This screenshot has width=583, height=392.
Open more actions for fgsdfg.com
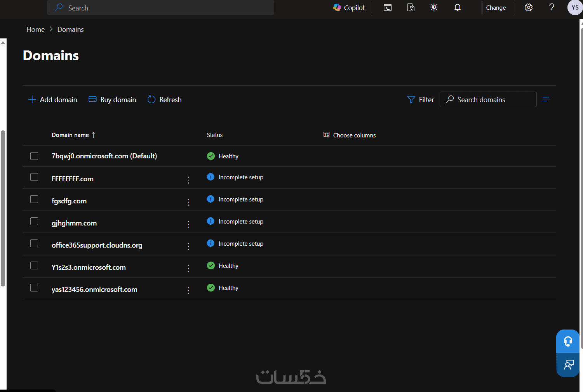click(x=189, y=202)
